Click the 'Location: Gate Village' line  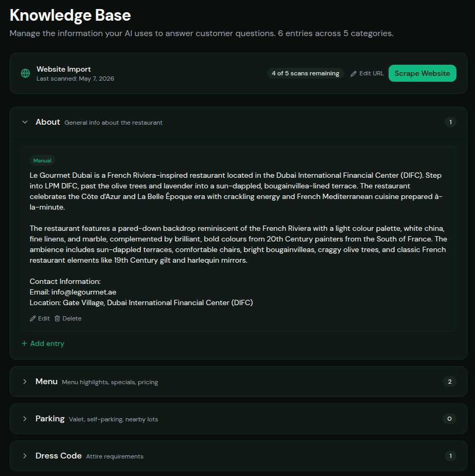click(142, 302)
